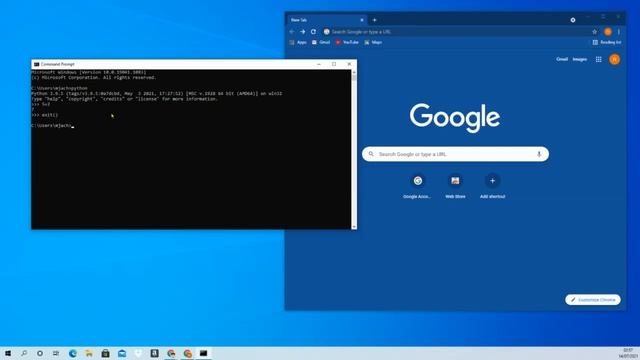Open the Google account avatar on page

click(x=614, y=60)
